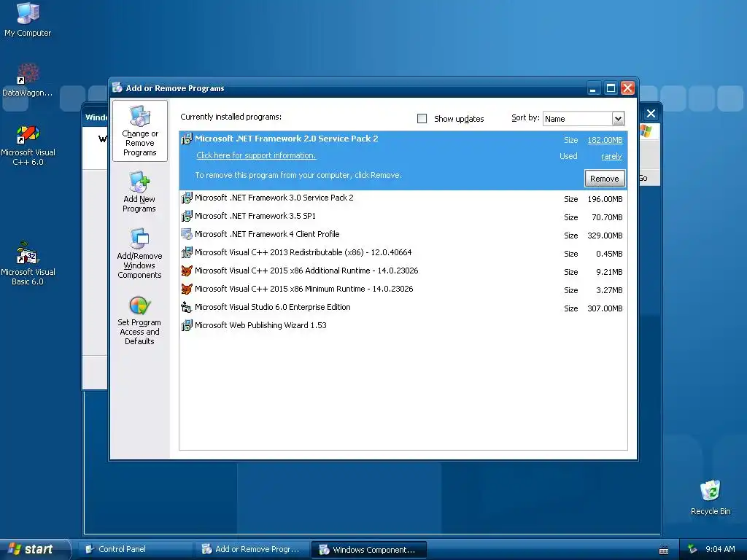Select Visual C++ 2015 x86 Minimum Runtime entry

[x=403, y=289]
